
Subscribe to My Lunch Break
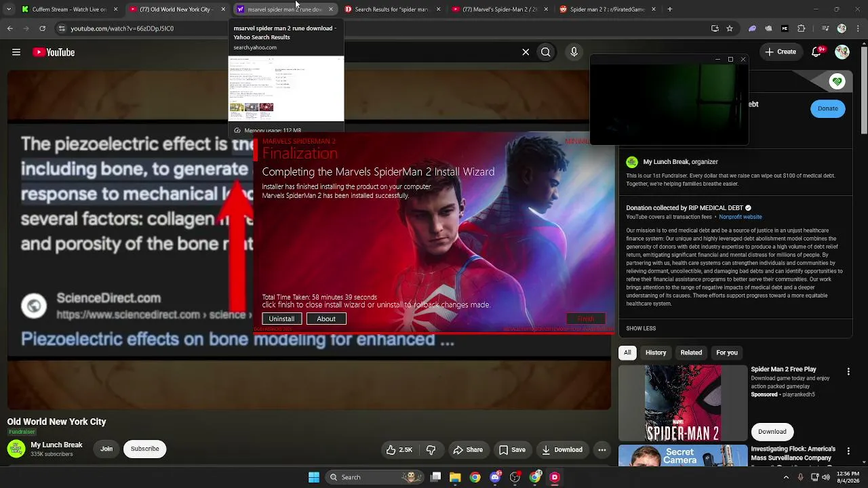coord(144,449)
